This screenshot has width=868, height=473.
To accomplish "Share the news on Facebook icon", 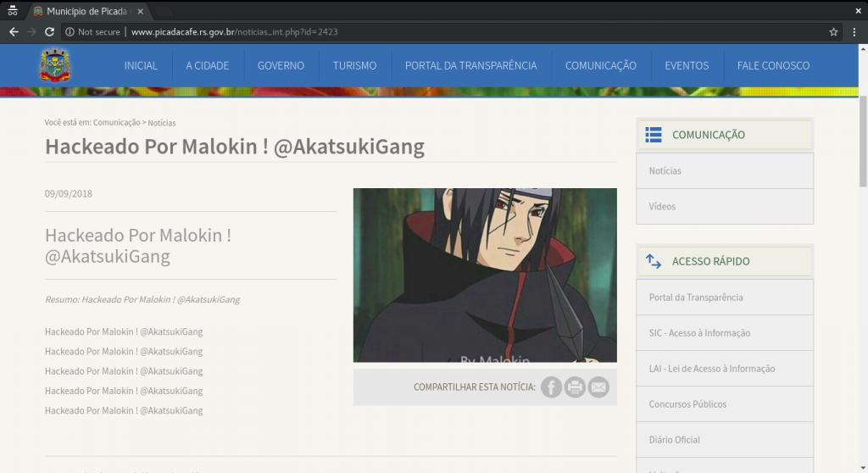I will [x=551, y=387].
